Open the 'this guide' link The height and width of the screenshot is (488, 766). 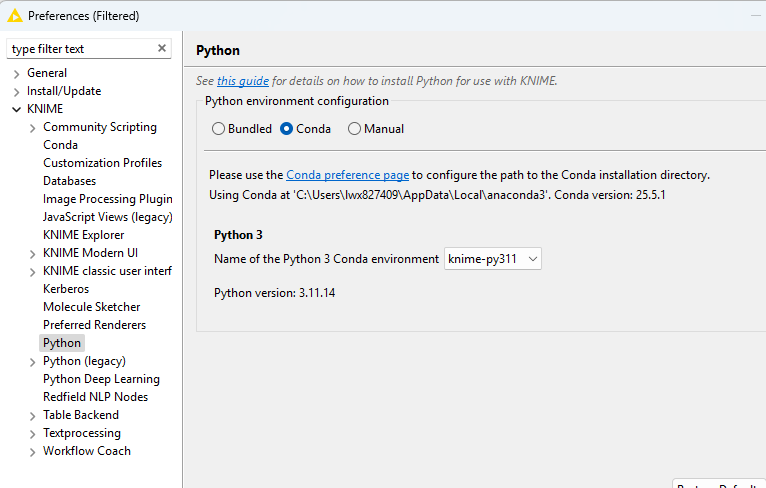[x=243, y=81]
